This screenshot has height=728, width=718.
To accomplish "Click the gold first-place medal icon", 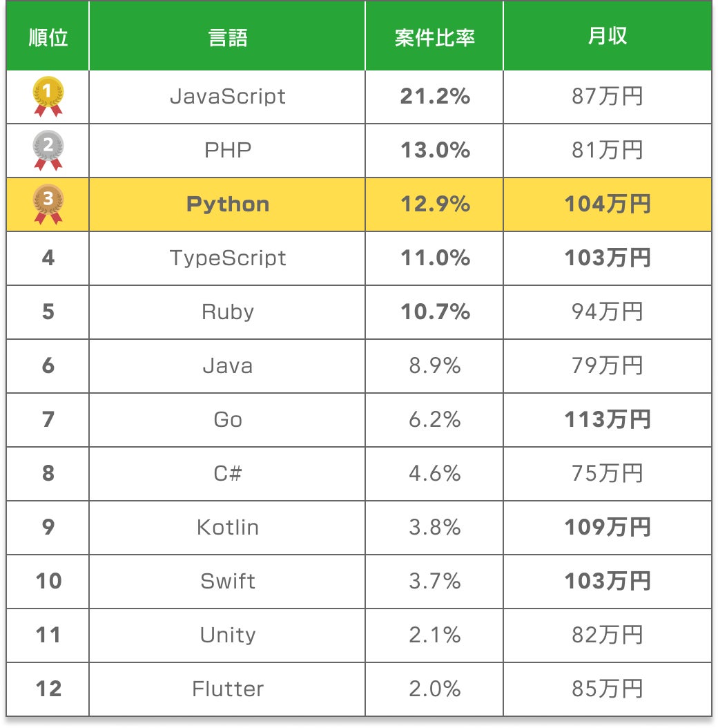I will (48, 96).
